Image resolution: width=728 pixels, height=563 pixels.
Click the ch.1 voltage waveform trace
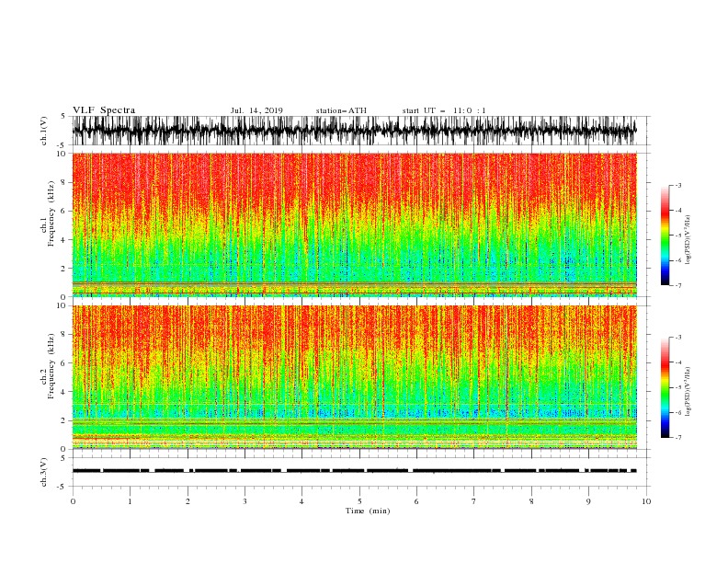(354, 131)
